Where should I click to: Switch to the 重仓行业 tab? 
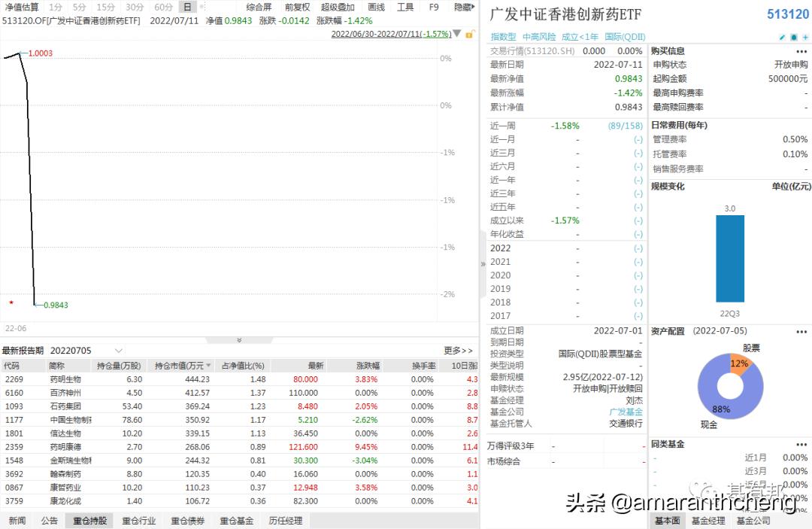pyautogui.click(x=139, y=519)
